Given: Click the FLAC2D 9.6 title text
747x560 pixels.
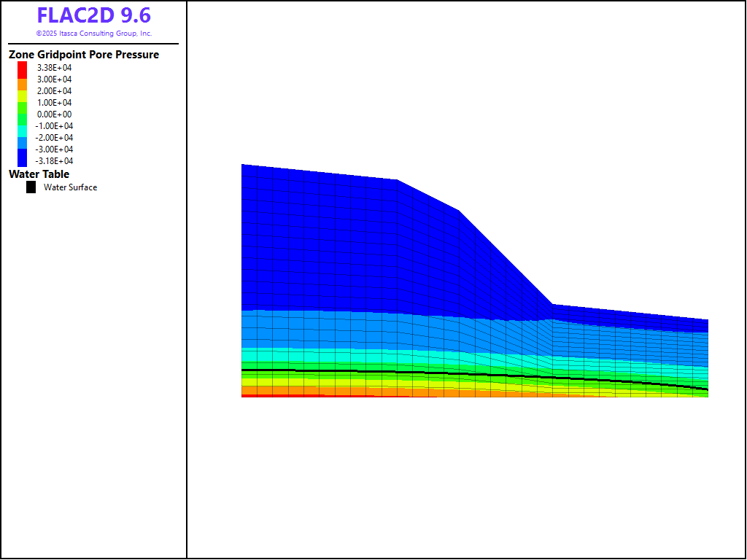Looking at the screenshot, I should (x=94, y=15).
